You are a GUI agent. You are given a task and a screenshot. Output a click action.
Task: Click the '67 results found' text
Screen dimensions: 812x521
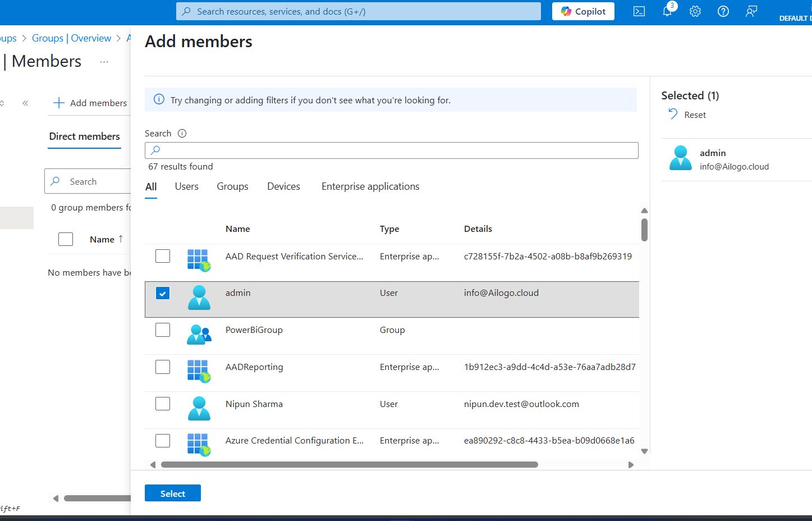pyautogui.click(x=181, y=166)
